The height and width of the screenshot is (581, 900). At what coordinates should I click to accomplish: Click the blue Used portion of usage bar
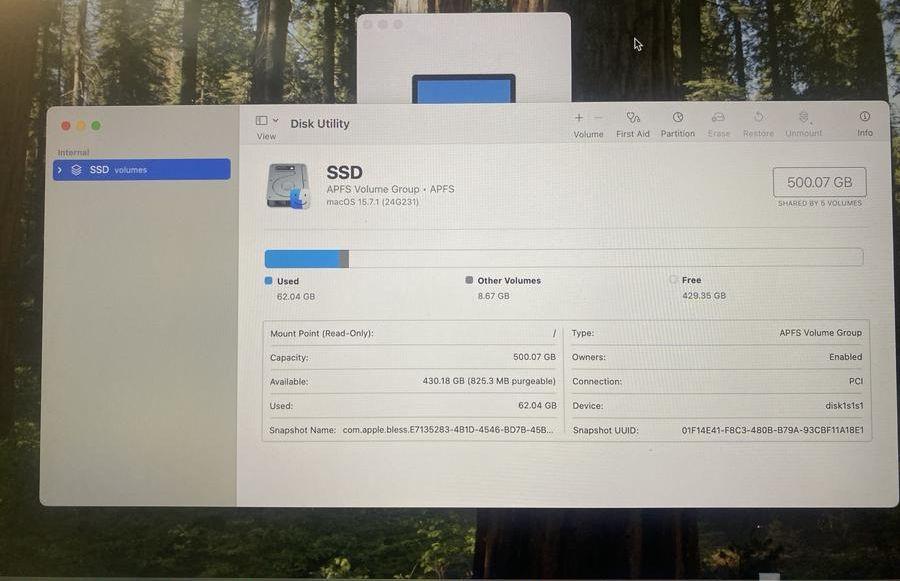pos(302,258)
